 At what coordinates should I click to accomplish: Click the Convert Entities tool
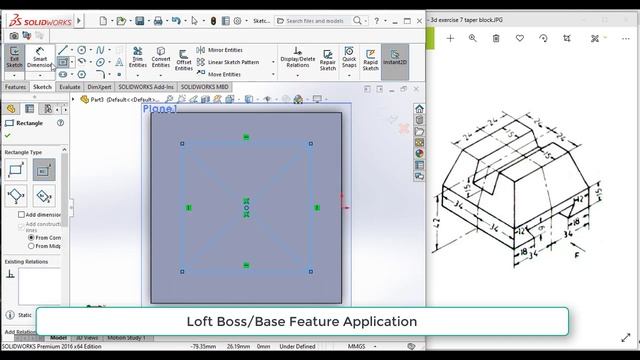(x=161, y=58)
